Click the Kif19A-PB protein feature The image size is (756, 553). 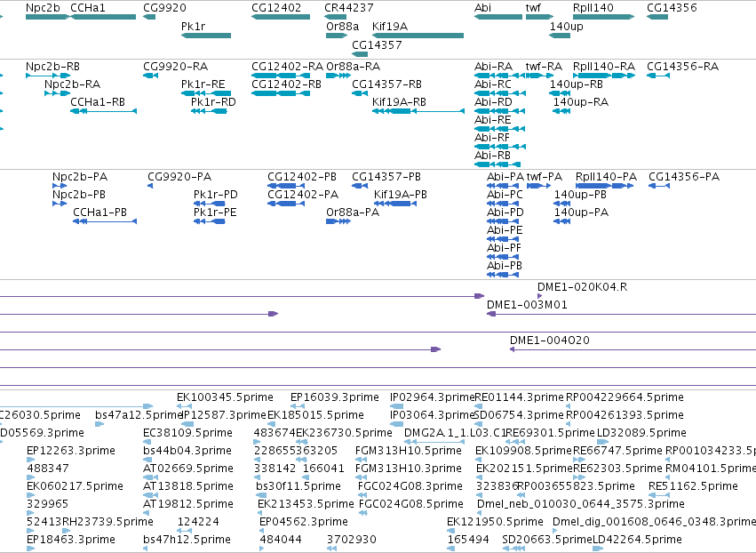point(394,204)
